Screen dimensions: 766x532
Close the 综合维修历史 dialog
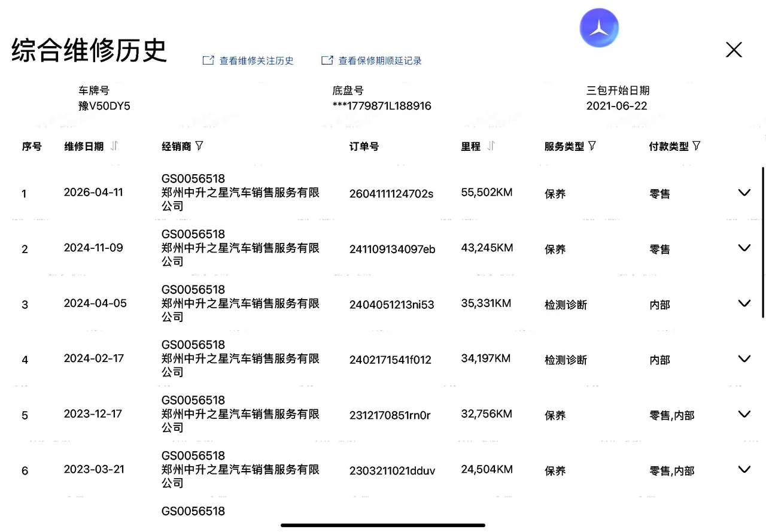[x=734, y=50]
